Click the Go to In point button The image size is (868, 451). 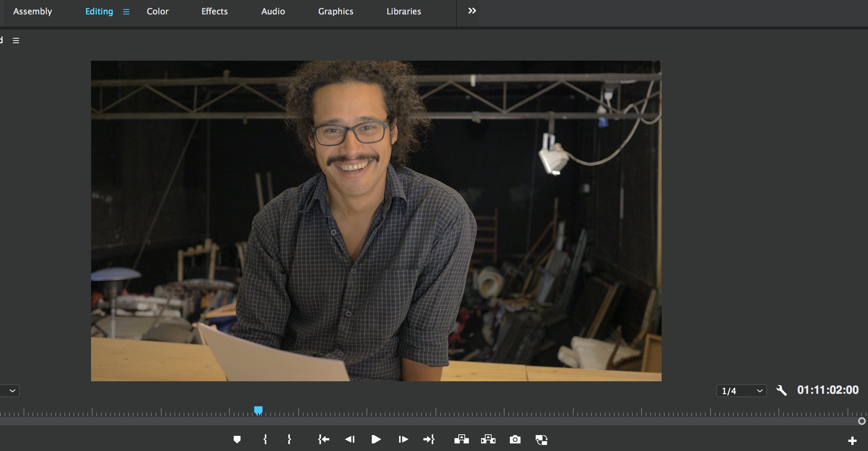pos(324,440)
